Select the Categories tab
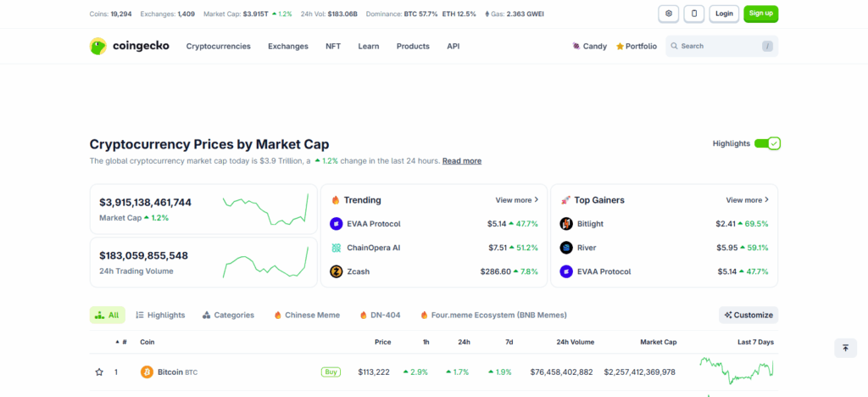The image size is (868, 397). click(228, 315)
